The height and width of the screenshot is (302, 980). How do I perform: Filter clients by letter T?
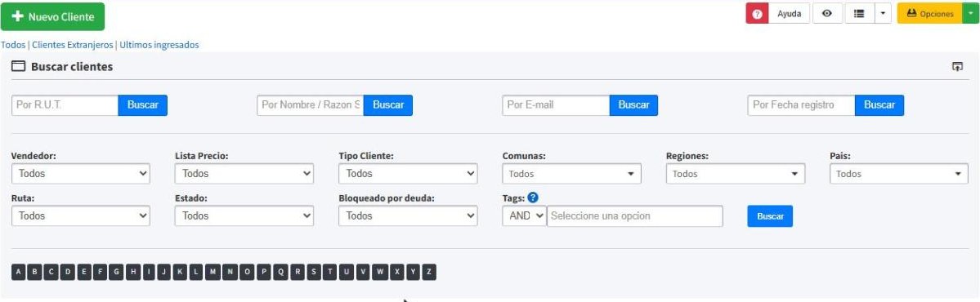pyautogui.click(x=330, y=272)
